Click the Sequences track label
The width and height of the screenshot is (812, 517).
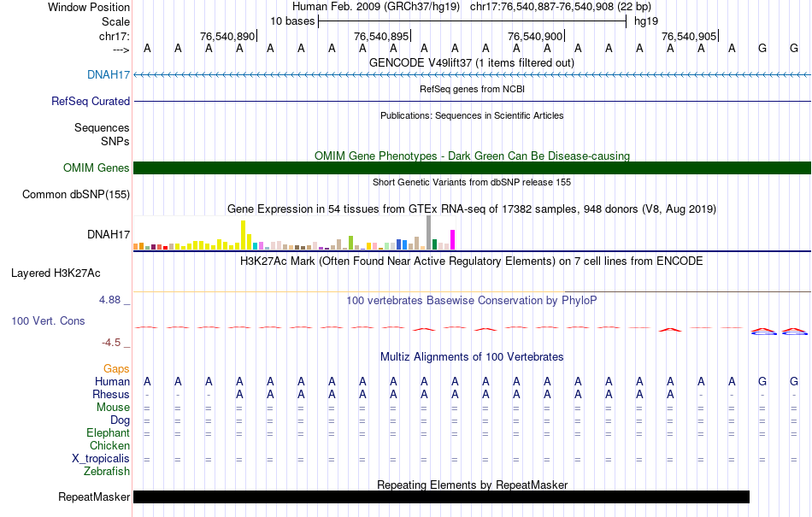(102, 127)
